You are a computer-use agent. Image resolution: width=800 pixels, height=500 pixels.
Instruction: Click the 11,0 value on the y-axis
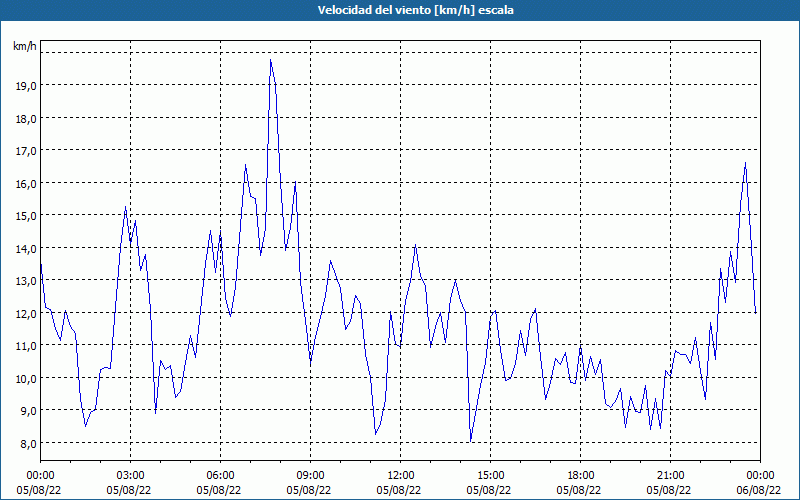(26, 346)
